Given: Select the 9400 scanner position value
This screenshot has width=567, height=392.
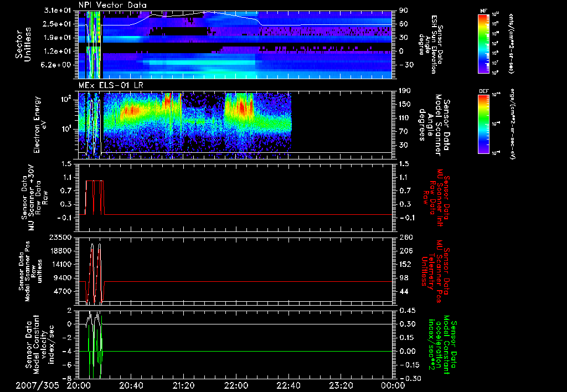Looking at the screenshot, I should click(x=62, y=278).
